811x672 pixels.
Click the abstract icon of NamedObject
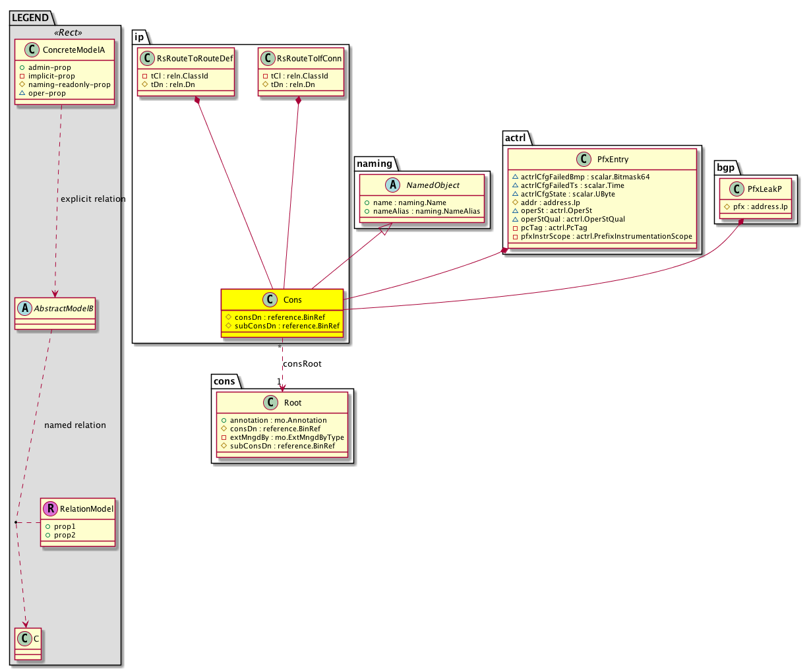pos(394,185)
